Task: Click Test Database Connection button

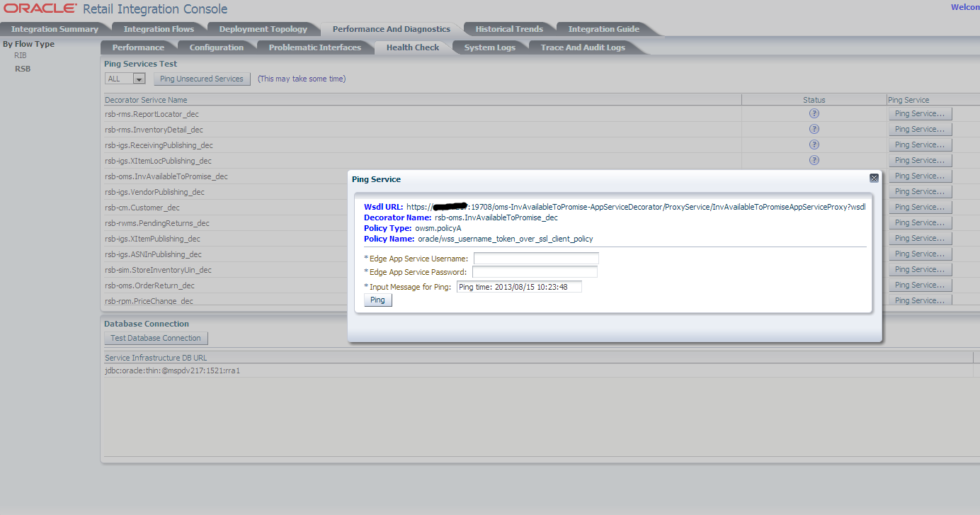Action: pyautogui.click(x=156, y=338)
